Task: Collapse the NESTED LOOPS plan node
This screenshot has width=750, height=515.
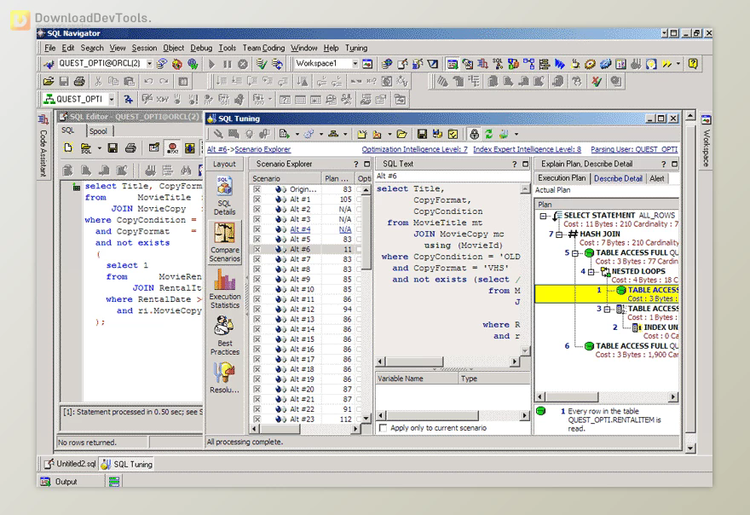Action: coord(591,272)
